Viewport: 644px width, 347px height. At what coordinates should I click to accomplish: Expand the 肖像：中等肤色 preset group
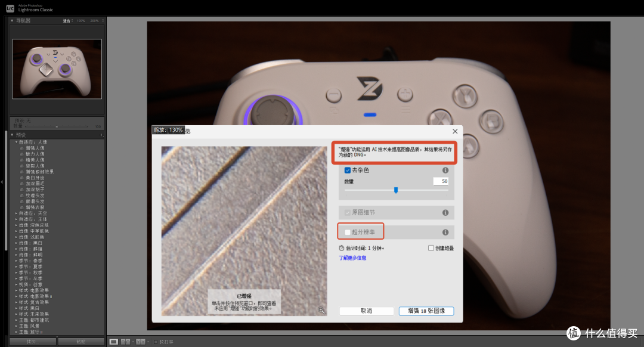(17, 231)
